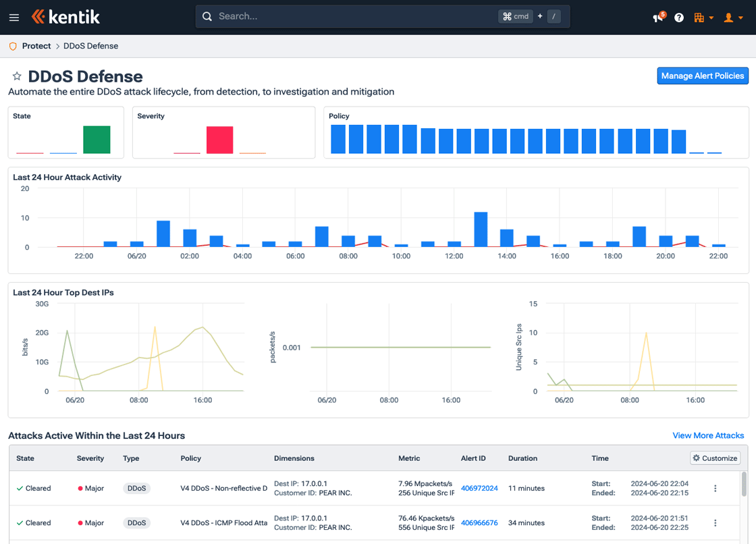The height and width of the screenshot is (544, 756).
Task: Click the Manage Alert Policies button
Action: tap(702, 76)
